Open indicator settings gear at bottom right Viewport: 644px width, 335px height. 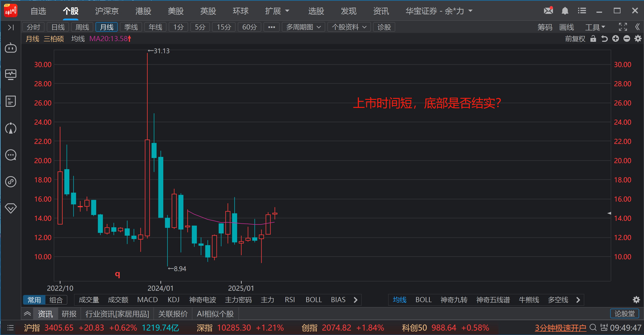coord(636,299)
